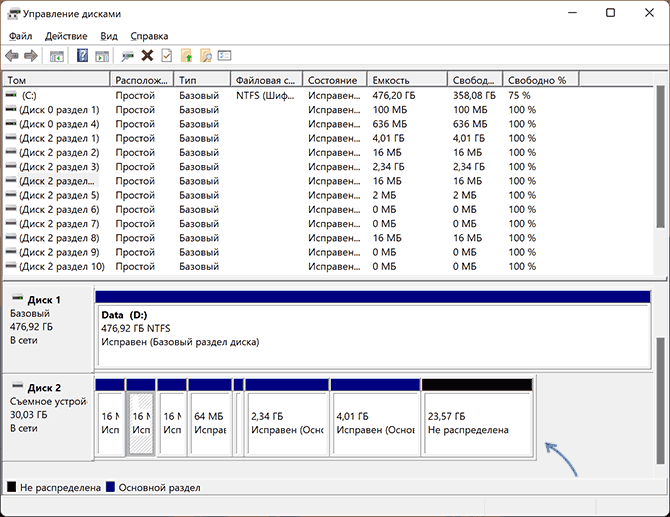670x517 pixels.
Task: Open the Файл menu
Action: tap(21, 36)
